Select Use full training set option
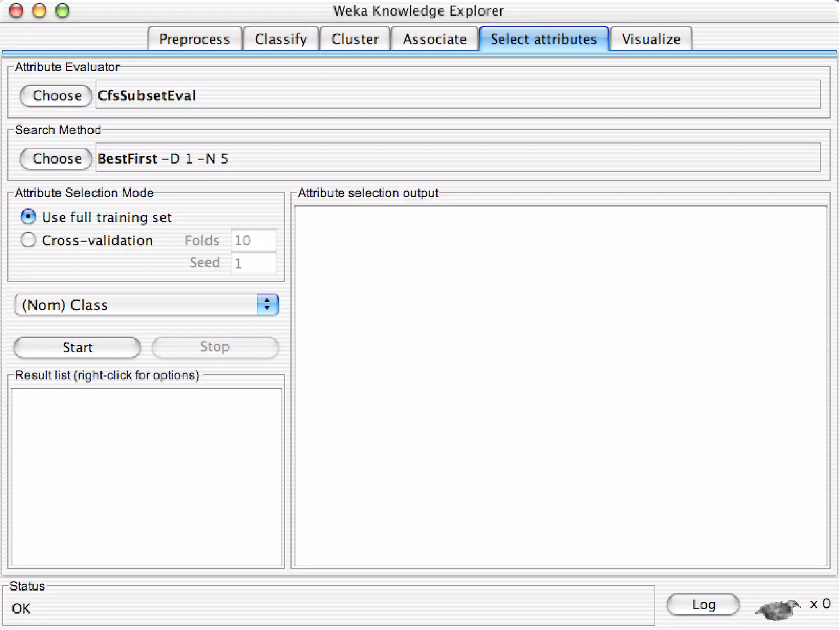This screenshot has width=840, height=630. 28,217
